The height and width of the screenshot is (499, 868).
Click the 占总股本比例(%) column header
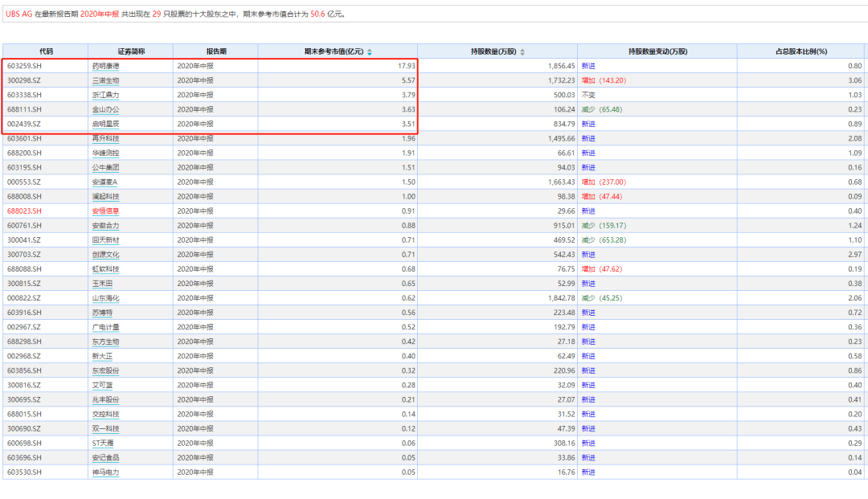click(x=800, y=51)
